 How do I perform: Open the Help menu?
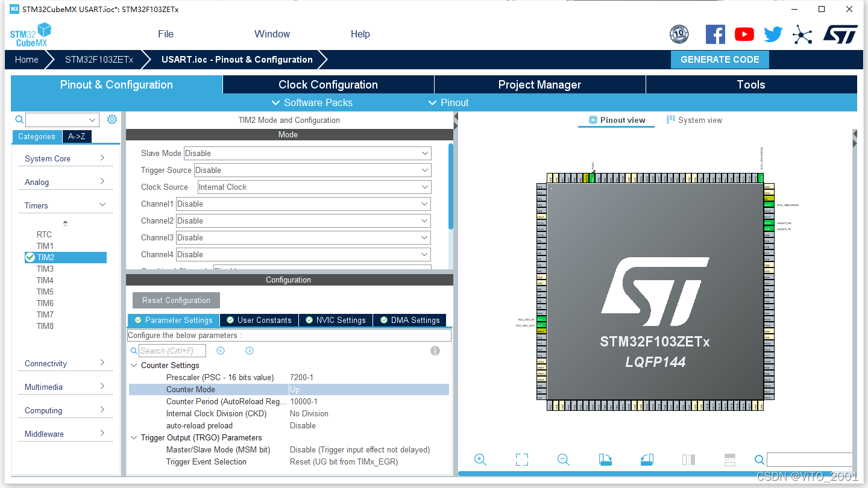tap(360, 34)
